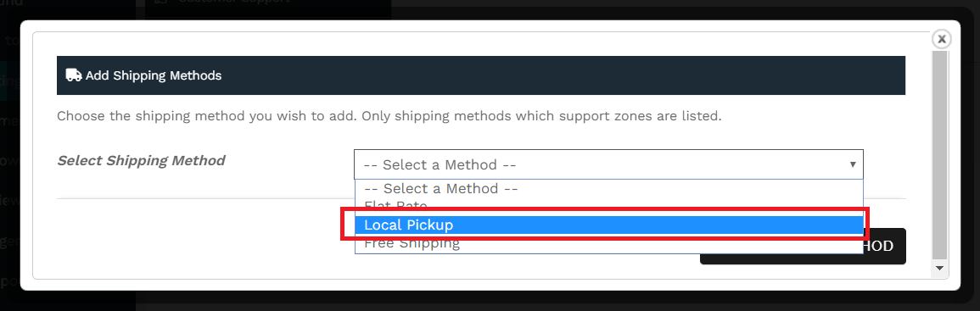The width and height of the screenshot is (980, 311).
Task: Click the highlighted teal sidebar item behind modal
Action: 10,81
